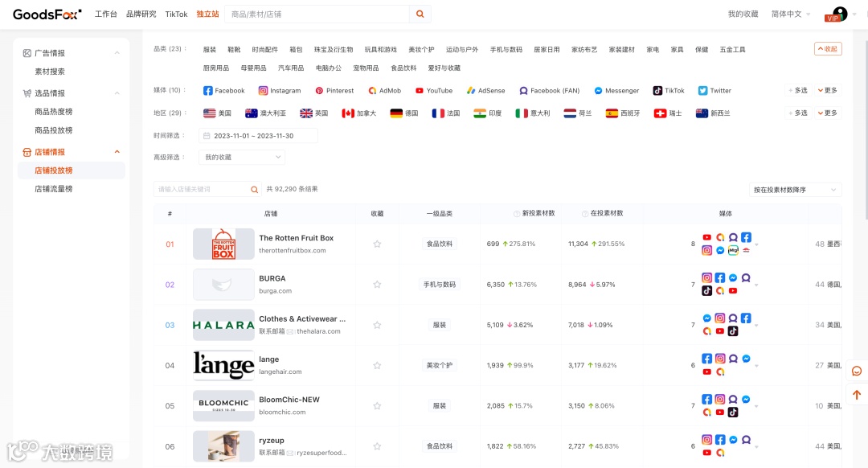The image size is (868, 468).
Task: Filter by 宠物用品 category
Action: click(366, 68)
